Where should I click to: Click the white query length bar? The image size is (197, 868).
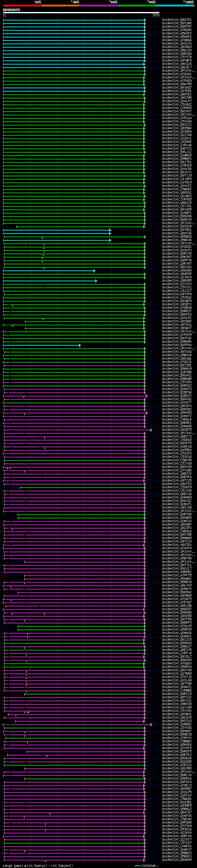[81, 13]
